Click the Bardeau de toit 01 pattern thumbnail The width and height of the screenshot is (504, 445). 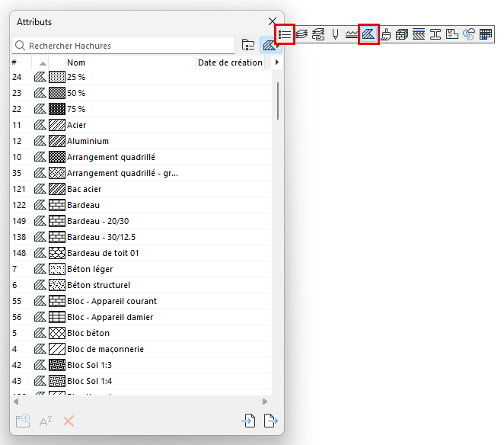pos(57,253)
